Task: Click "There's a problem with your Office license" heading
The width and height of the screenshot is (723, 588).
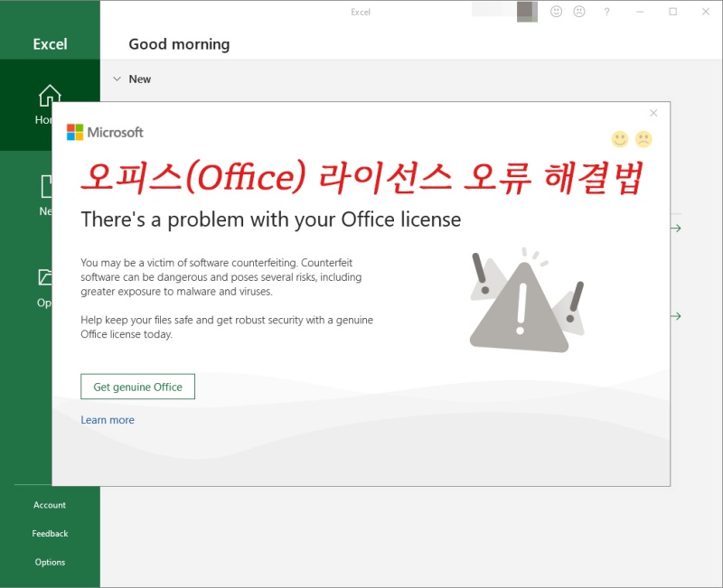Action: click(x=271, y=219)
